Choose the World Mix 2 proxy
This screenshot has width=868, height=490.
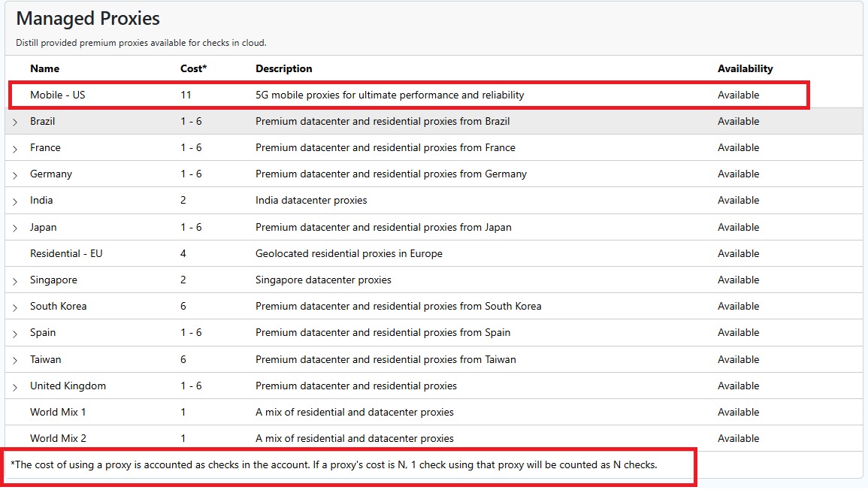pos(58,438)
